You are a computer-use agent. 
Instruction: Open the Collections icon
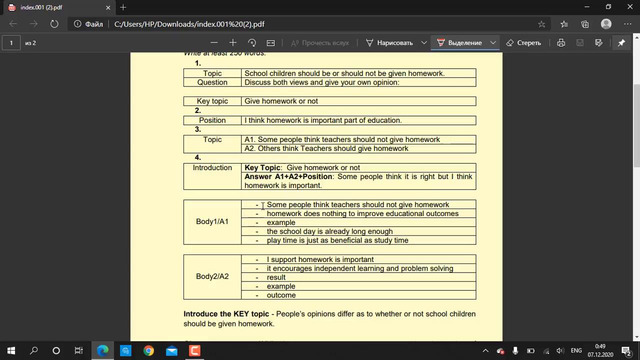[585, 24]
